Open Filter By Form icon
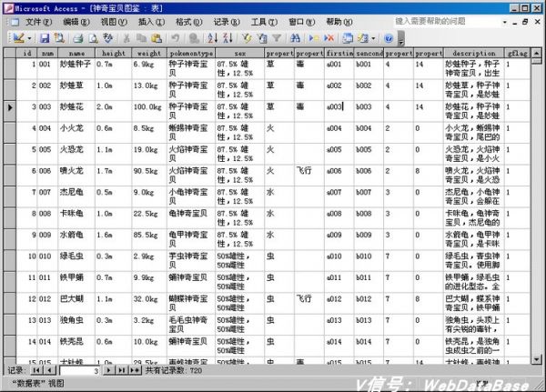 pos(262,38)
